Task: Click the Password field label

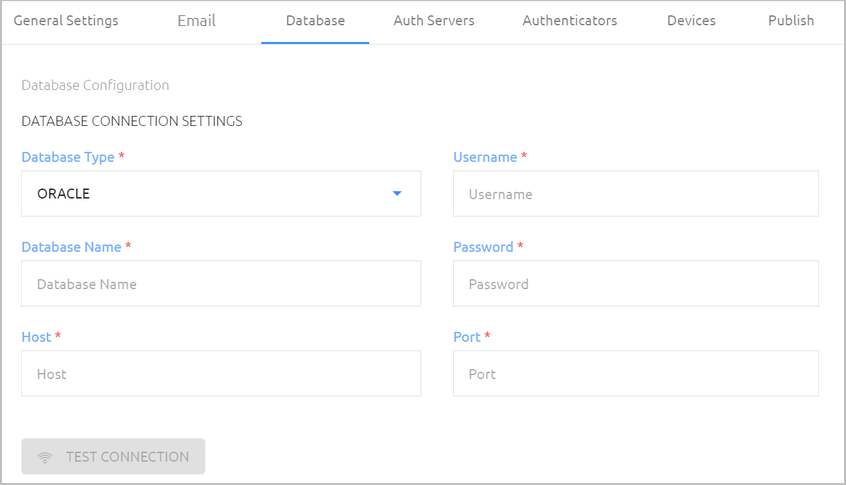Action: (483, 247)
